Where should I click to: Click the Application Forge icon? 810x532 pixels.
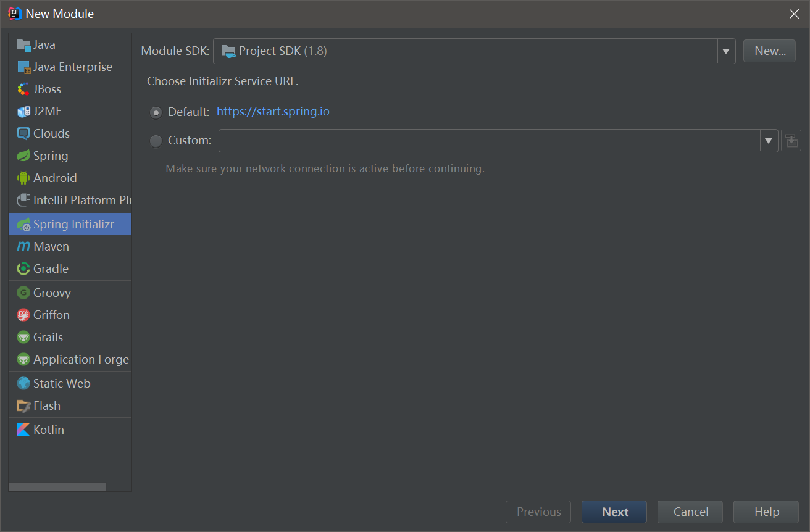23,360
